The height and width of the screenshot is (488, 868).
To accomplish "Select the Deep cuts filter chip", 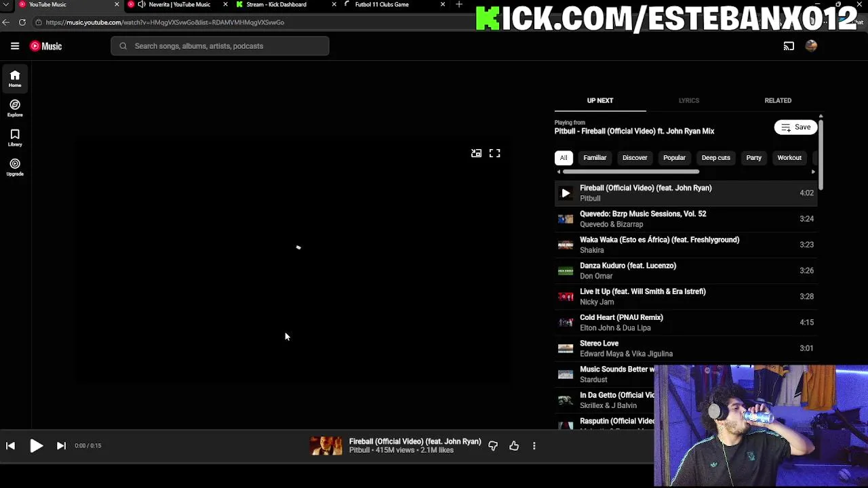I will click(715, 158).
